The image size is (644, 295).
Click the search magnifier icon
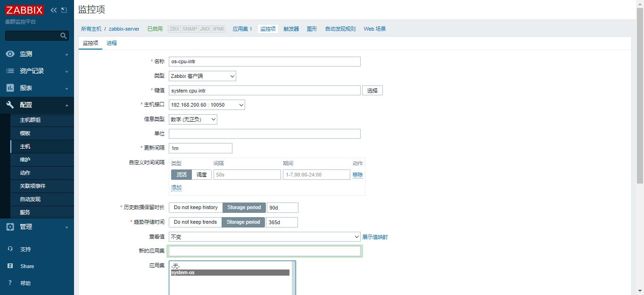click(64, 36)
